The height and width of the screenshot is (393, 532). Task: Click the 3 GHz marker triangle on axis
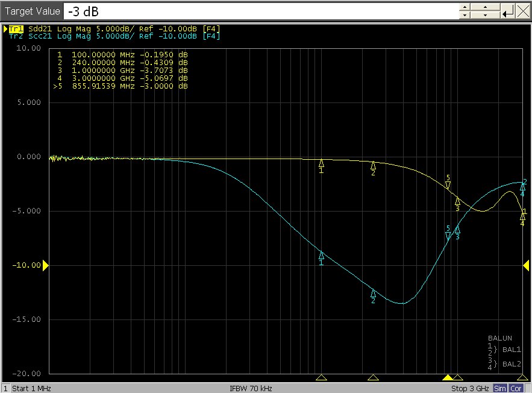tap(522, 378)
